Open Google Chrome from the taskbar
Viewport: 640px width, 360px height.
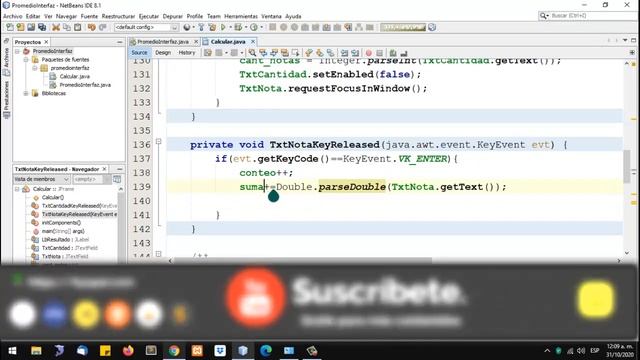[x=174, y=351]
